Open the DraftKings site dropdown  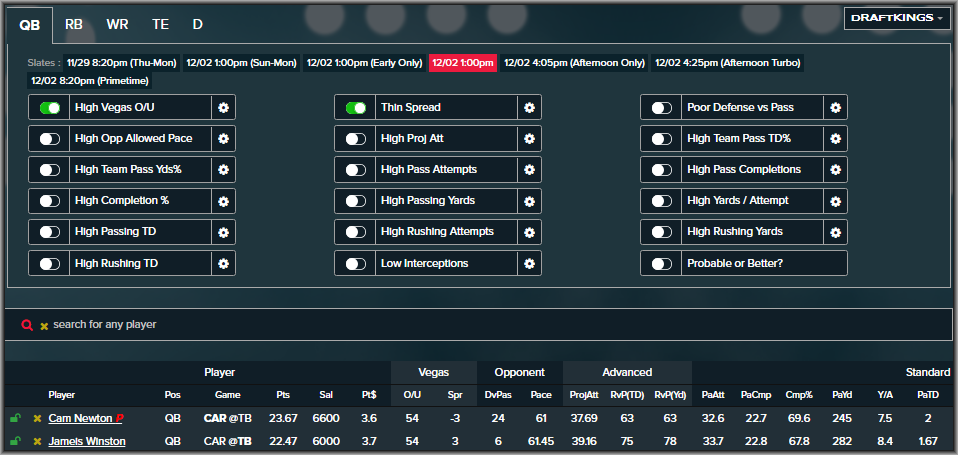coord(896,18)
